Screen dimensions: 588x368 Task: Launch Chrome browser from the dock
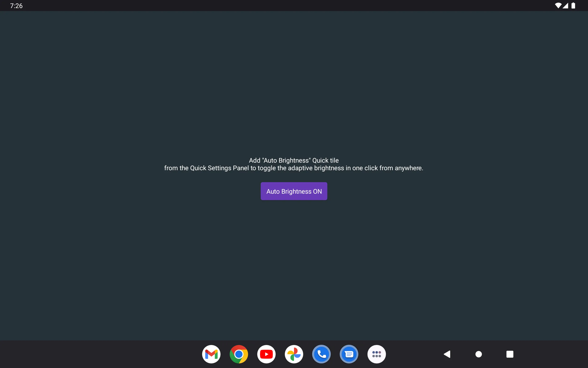point(239,354)
